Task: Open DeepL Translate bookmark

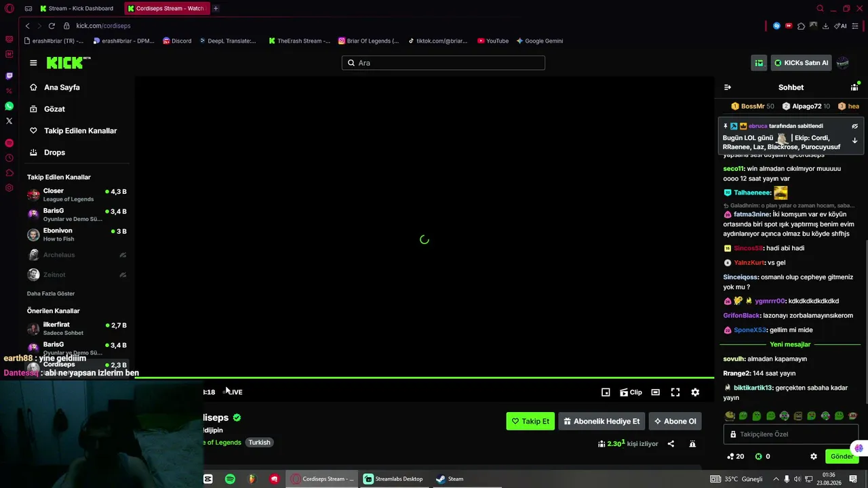Action: tap(228, 41)
